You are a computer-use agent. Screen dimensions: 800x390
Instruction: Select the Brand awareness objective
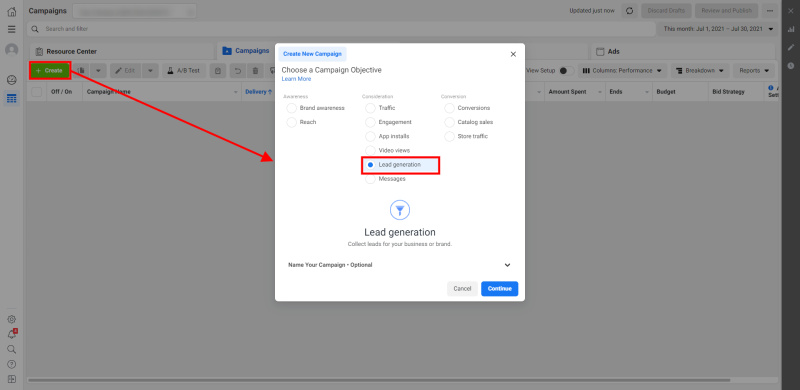click(x=292, y=108)
